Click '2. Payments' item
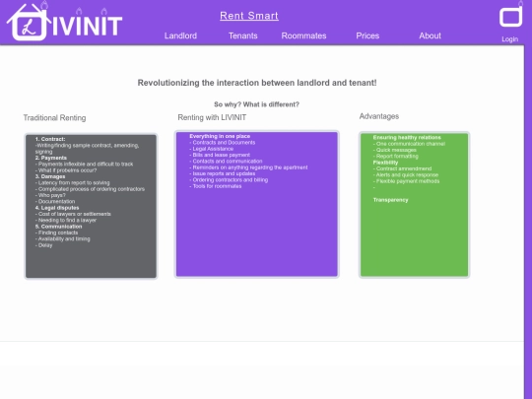This screenshot has height=399, width=532. pyautogui.click(x=51, y=158)
